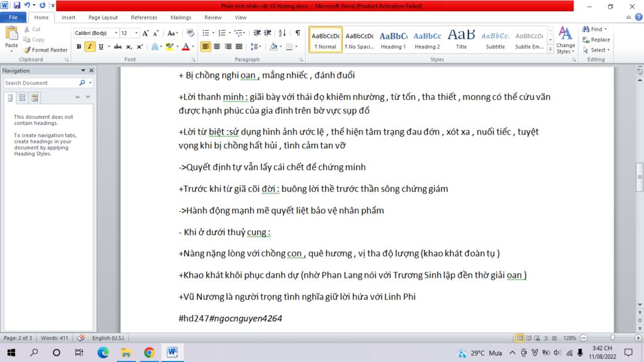This screenshot has width=644, height=362.
Task: Open Chrome from the taskbar
Action: [x=149, y=352]
